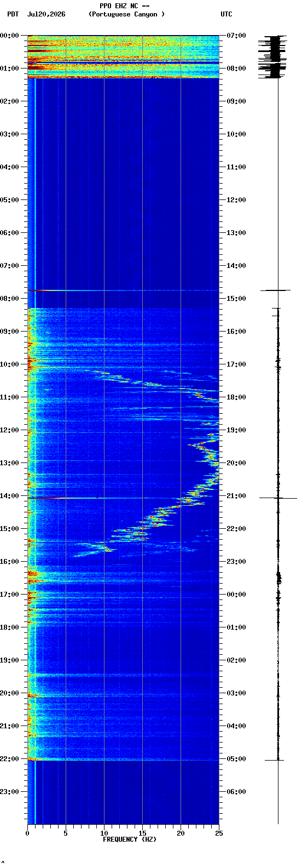Click the UTC time label '08:00'
The height and width of the screenshot is (868, 302).
point(236,68)
